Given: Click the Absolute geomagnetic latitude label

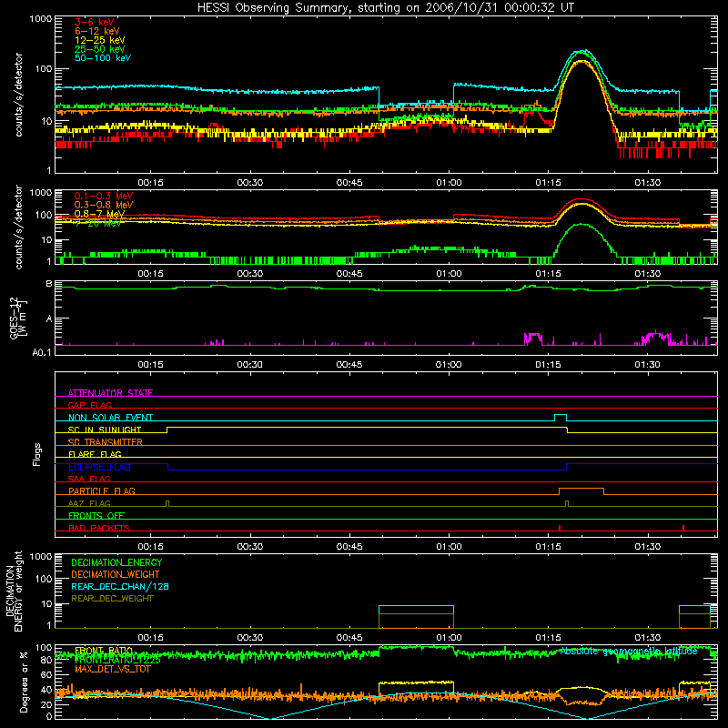Looking at the screenshot, I should [x=629, y=651].
